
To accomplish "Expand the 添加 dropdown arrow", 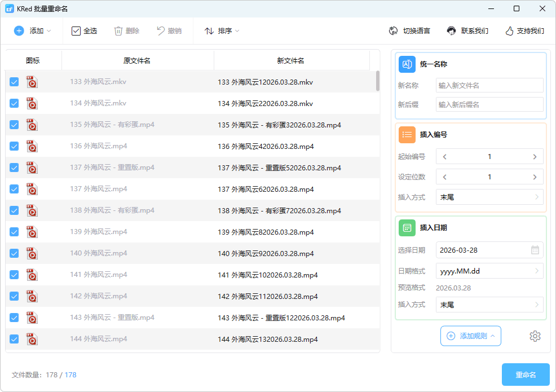I will (49, 31).
